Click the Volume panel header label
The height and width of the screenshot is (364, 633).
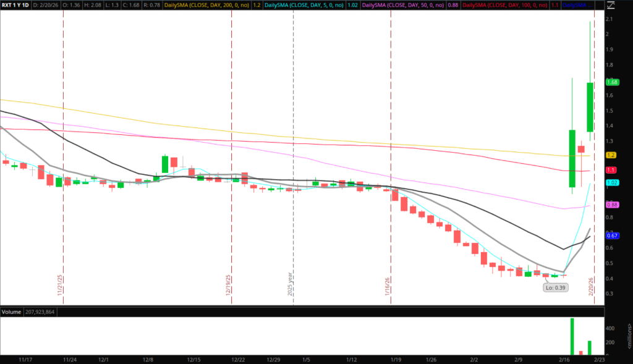point(11,311)
